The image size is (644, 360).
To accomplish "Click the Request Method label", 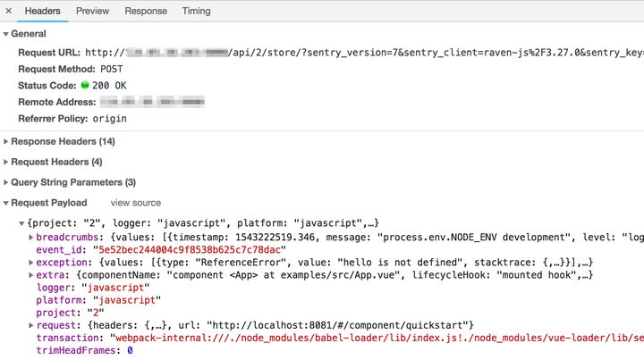I will coord(56,69).
